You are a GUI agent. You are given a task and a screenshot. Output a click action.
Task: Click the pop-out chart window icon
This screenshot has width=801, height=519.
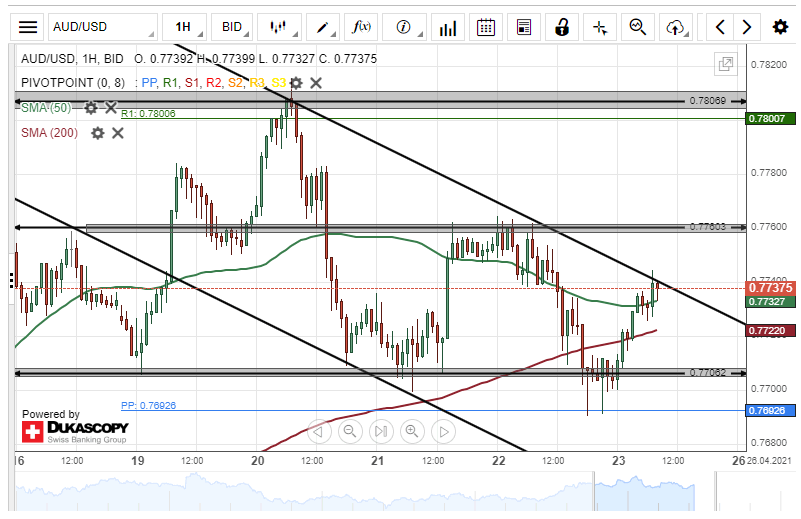725,64
